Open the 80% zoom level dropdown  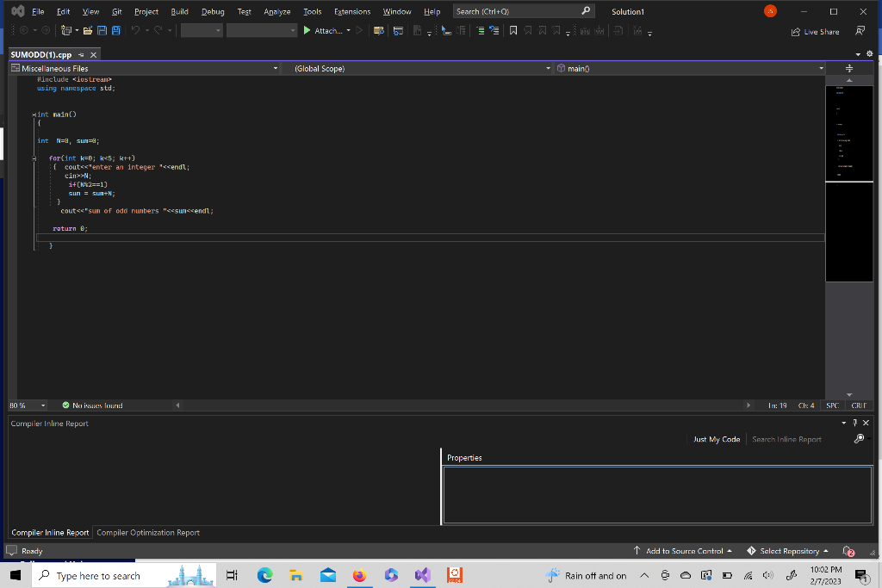pos(43,405)
